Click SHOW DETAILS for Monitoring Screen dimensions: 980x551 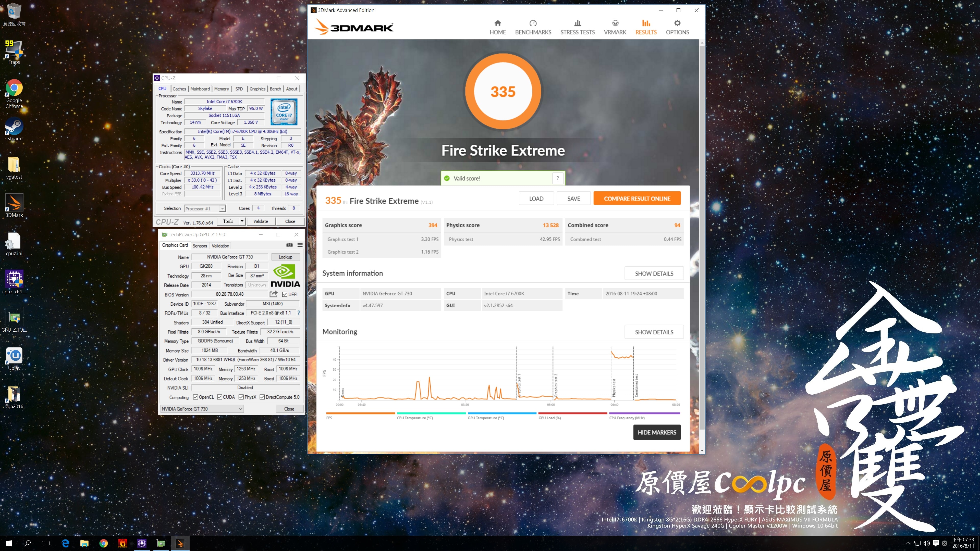[x=654, y=332]
